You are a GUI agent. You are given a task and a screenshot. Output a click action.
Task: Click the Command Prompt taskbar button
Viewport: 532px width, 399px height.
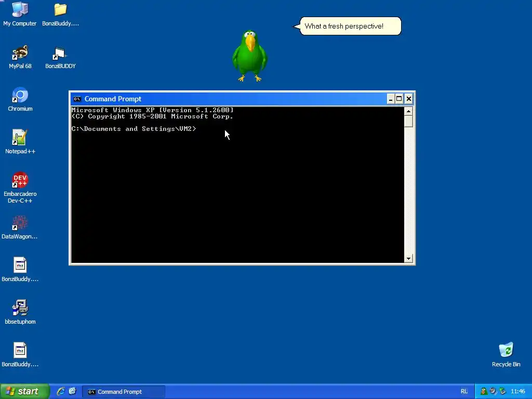pyautogui.click(x=124, y=392)
